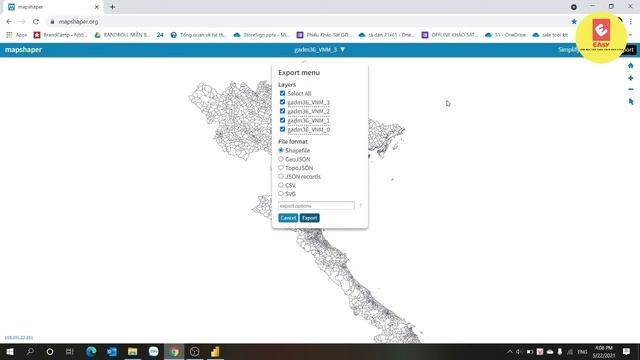Open the sale tool kit bookmark
The image size is (640, 360).
pyautogui.click(x=551, y=35)
